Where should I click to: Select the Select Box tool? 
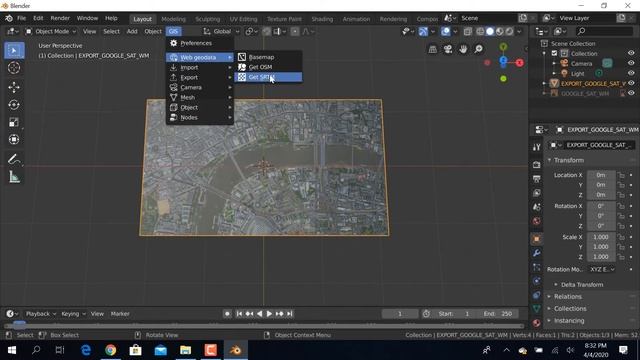click(14, 51)
